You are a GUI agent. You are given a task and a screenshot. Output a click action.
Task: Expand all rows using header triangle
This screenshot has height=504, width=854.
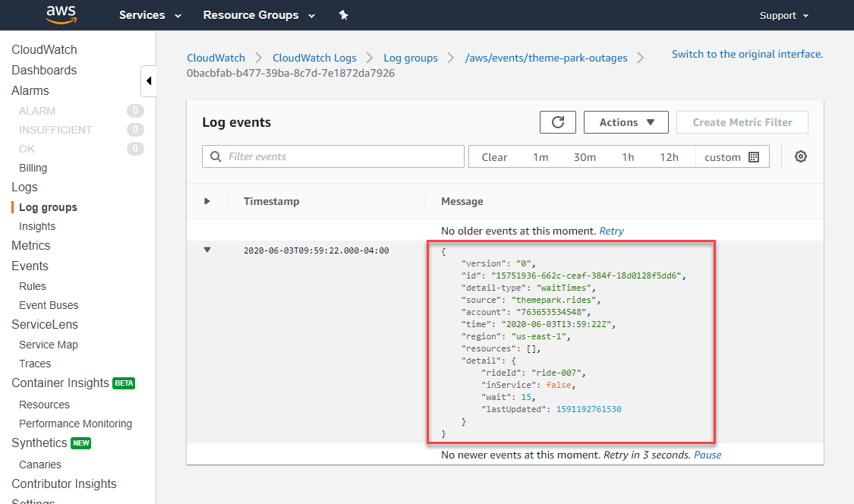click(207, 201)
